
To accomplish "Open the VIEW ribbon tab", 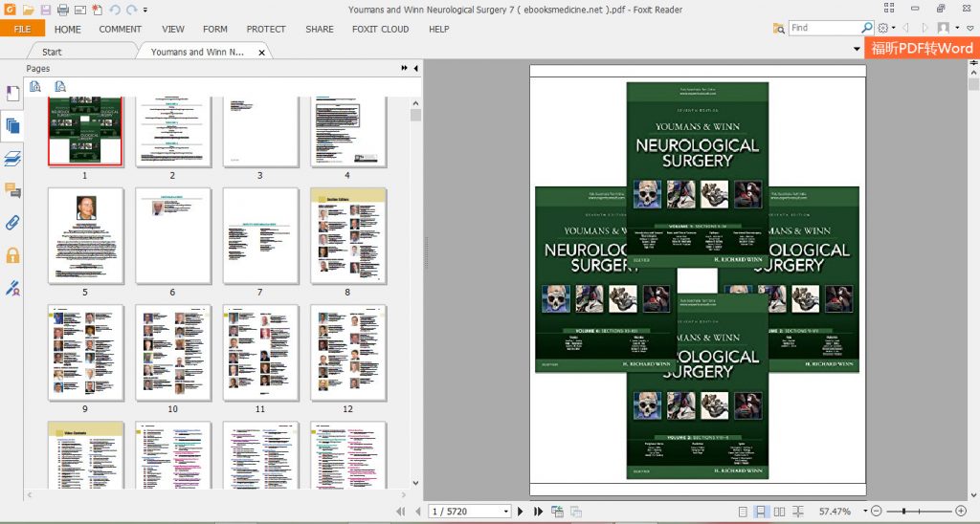I will 173,29.
